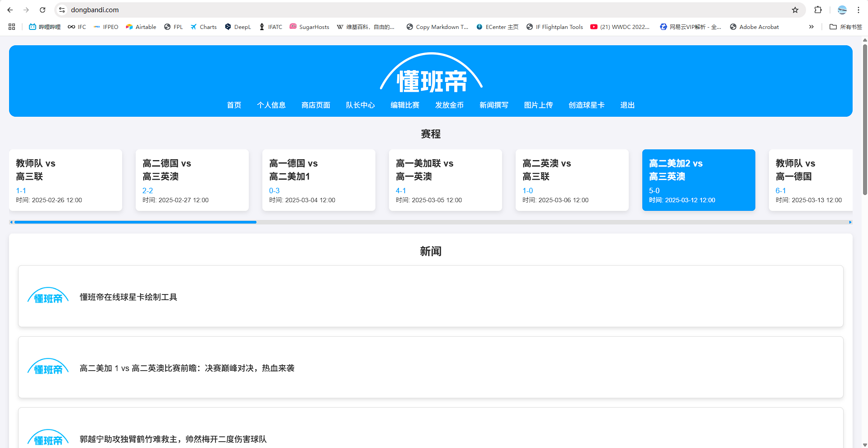Open 新闻撰写 in the navigation
Viewport: 868px width, 448px height.
tap(494, 105)
